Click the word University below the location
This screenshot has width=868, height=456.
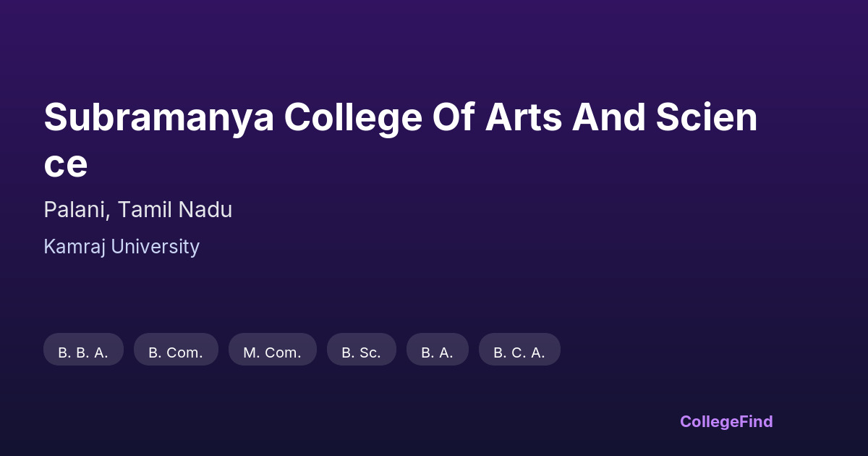(155, 247)
